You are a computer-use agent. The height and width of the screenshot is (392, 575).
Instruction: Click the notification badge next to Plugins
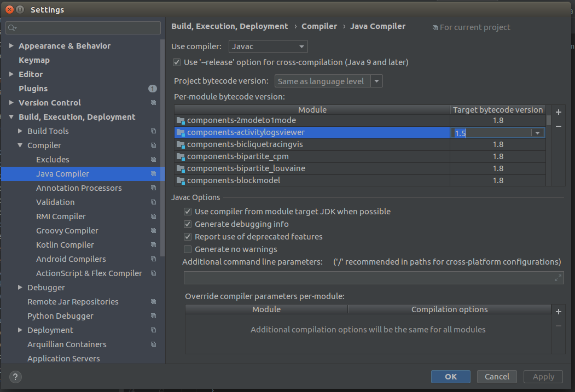pyautogui.click(x=153, y=88)
